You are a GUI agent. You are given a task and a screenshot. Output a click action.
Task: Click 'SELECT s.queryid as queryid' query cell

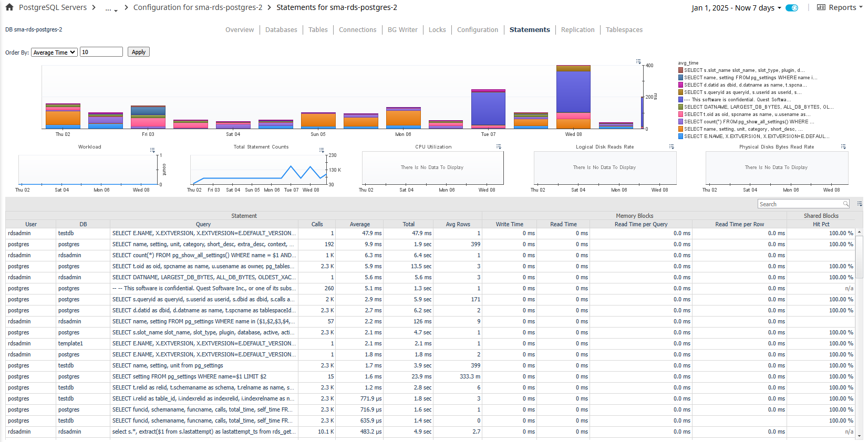[204, 299]
